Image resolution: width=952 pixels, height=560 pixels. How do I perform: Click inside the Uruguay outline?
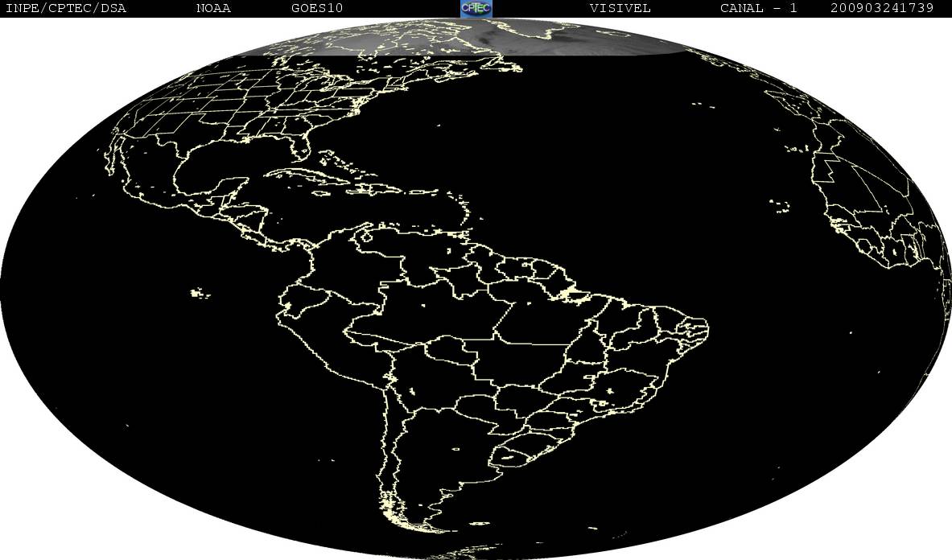(x=510, y=455)
